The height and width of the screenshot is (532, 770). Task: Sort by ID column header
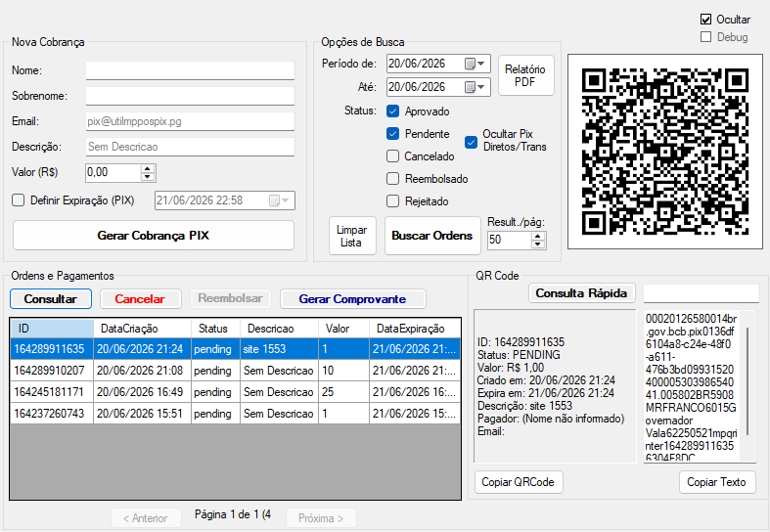(52, 329)
